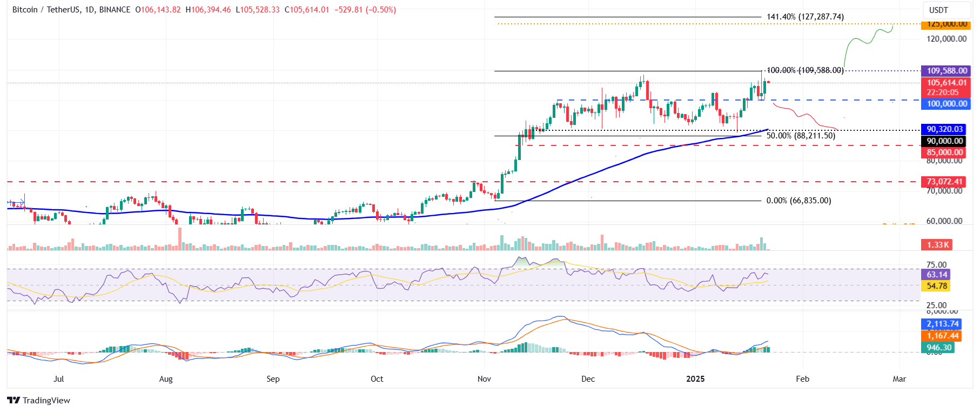
Task: Click the Sep label on time axis
Action: click(x=273, y=379)
